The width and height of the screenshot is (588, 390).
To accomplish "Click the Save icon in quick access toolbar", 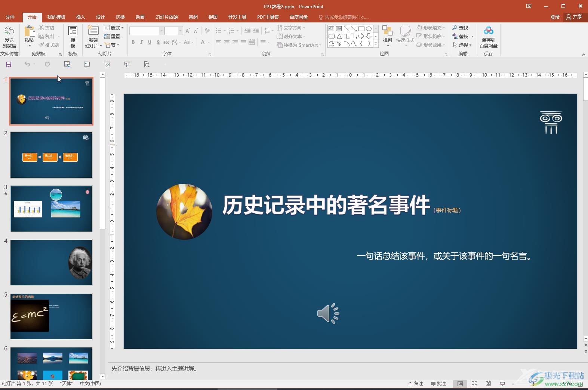I will (x=9, y=64).
